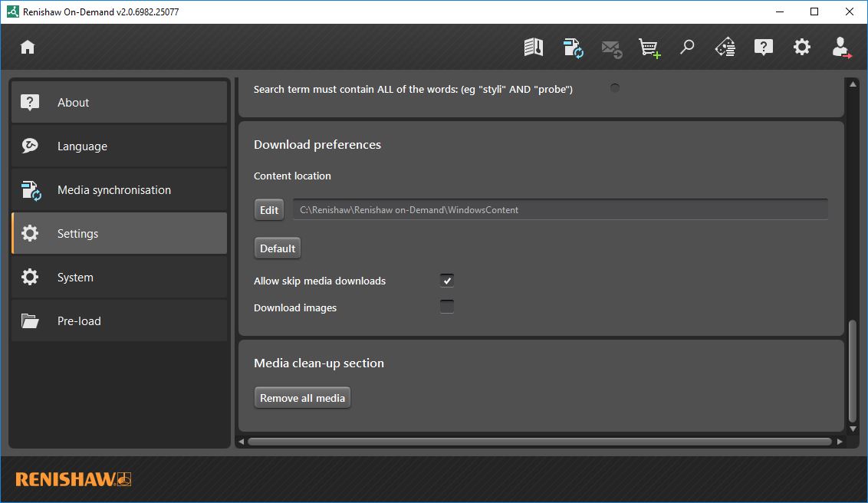Disable Allow skip media downloads checkbox

click(x=447, y=281)
